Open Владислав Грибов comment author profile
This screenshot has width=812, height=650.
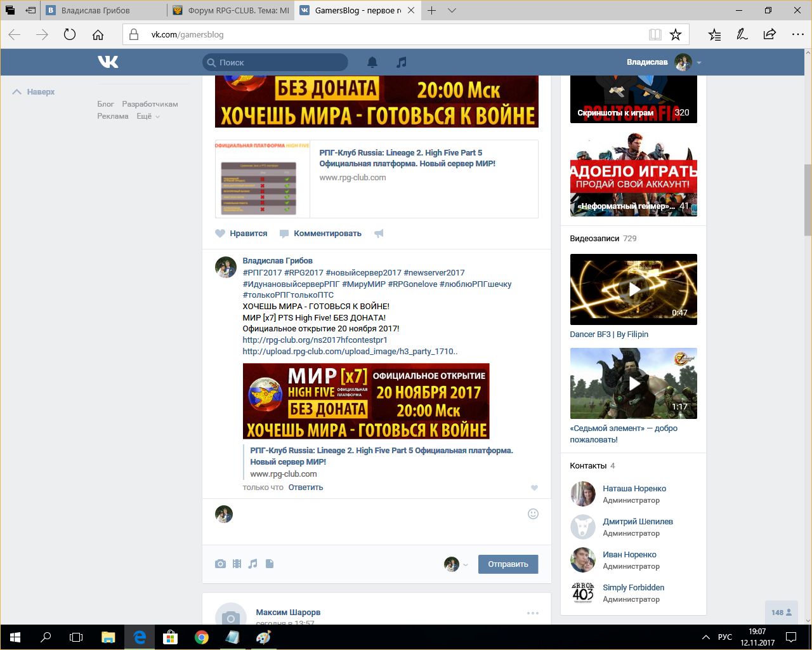(278, 261)
